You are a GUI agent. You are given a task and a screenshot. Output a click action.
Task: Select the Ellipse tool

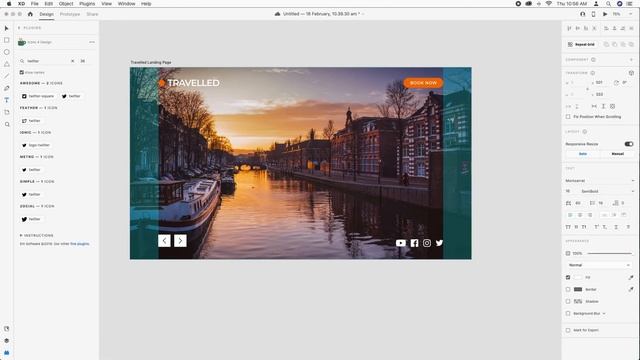click(7, 52)
